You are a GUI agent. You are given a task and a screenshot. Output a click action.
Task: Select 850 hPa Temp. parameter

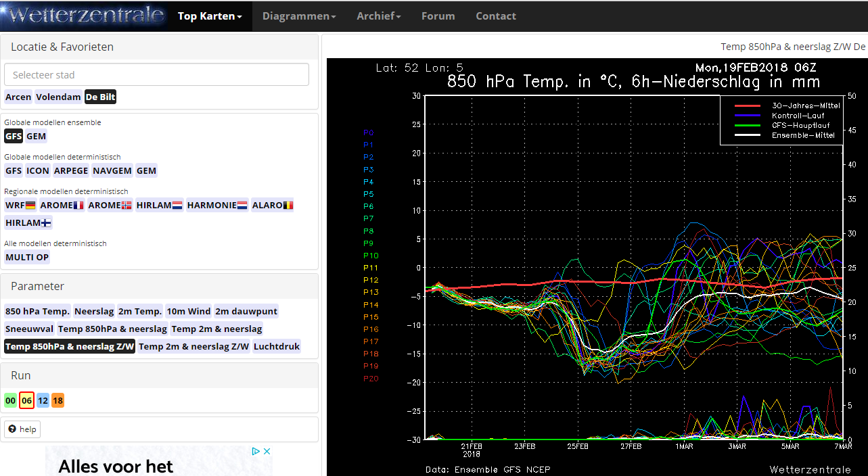(x=38, y=311)
